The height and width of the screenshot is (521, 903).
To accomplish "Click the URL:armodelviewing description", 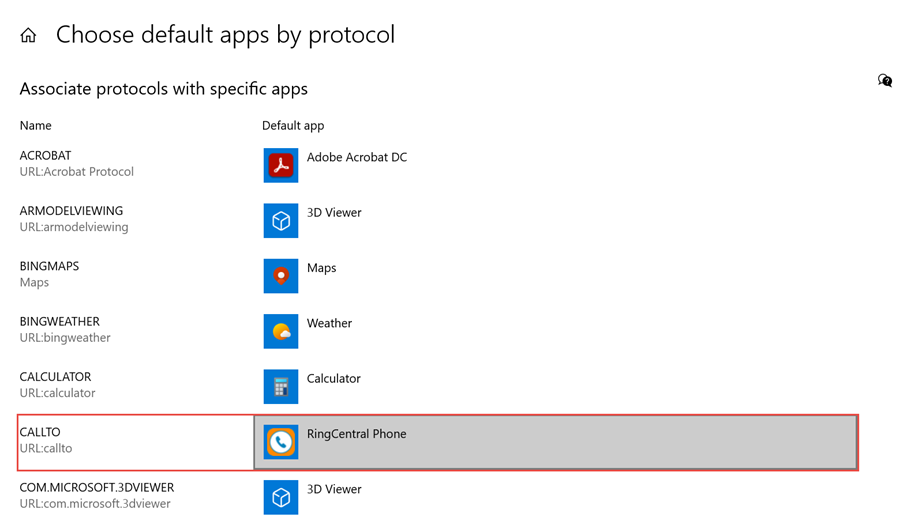I will (x=74, y=227).
